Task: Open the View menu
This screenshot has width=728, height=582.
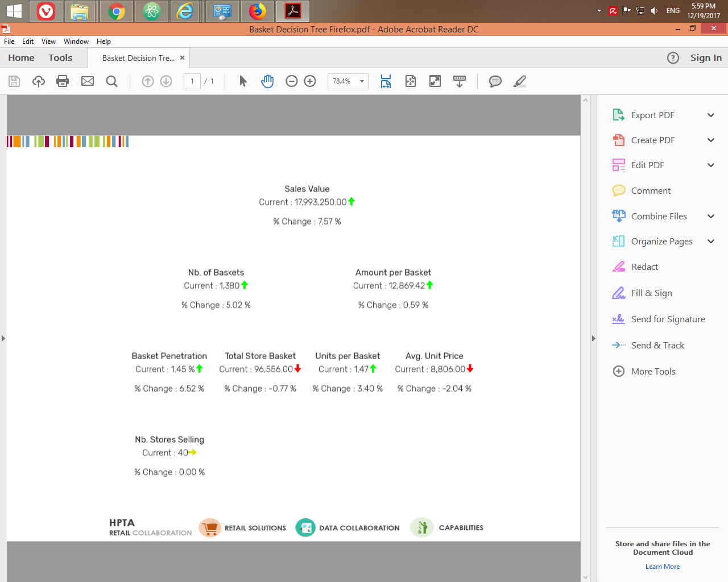Action: pyautogui.click(x=48, y=41)
